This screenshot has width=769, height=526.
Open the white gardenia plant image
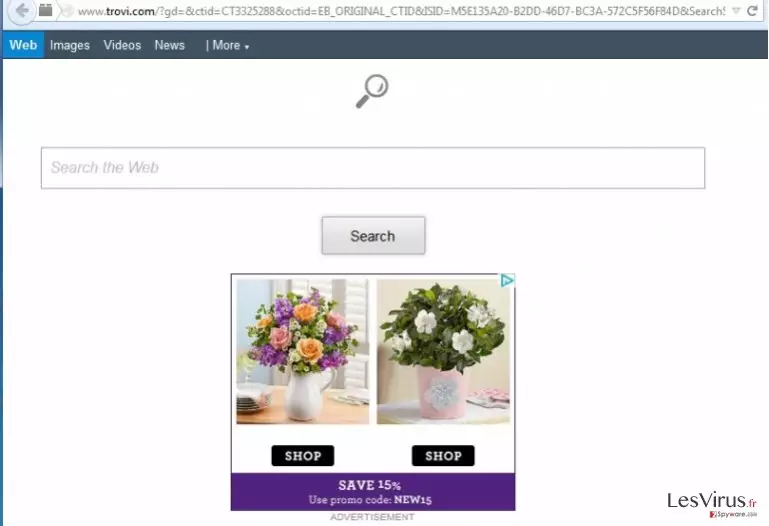point(443,351)
